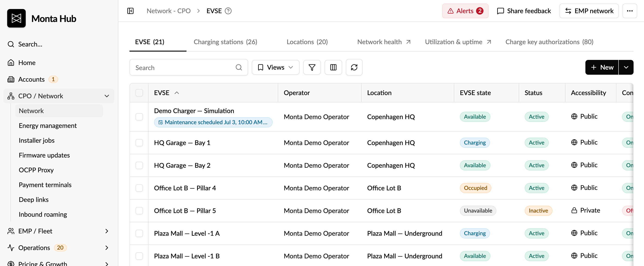Open Charge key authorizations tab

click(549, 42)
